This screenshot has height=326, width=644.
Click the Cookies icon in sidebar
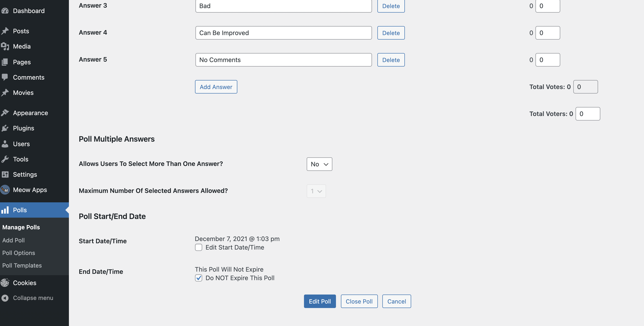[x=5, y=283]
